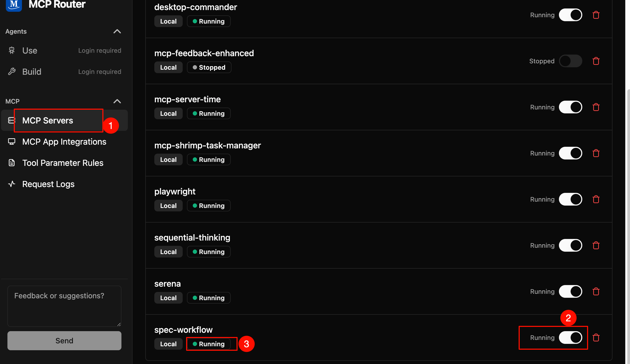Remove mcp-server-time using its trash icon
The height and width of the screenshot is (364, 630).
pyautogui.click(x=596, y=107)
